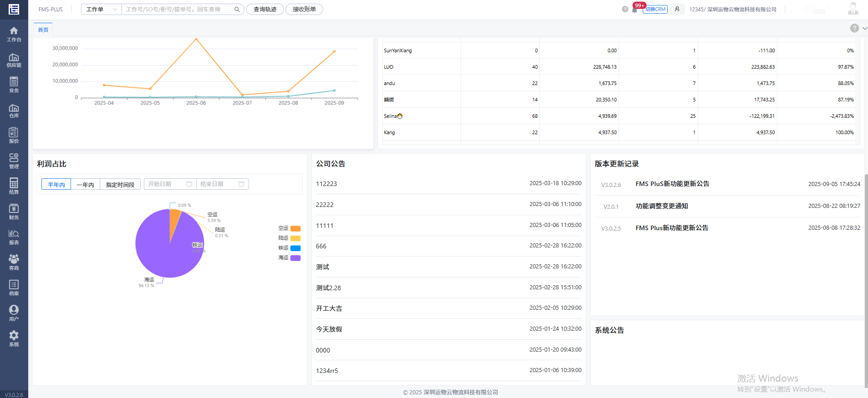Image resolution: width=868 pixels, height=398 pixels.
Task: Expand the chevron next to help icon
Action: pos(864,28)
